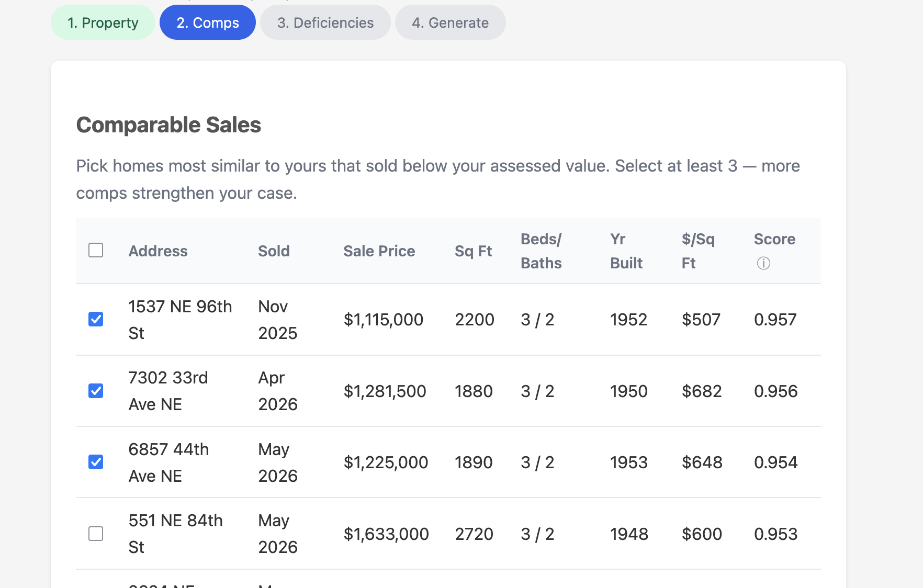Click the $/Sq Ft column header

(698, 251)
